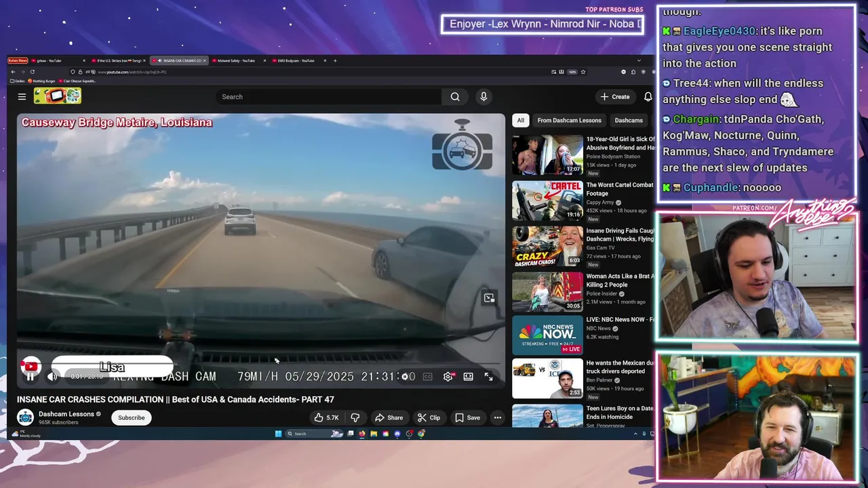Open Teen Lures Boy on a Date title
868x488 pixels.
coord(620,413)
